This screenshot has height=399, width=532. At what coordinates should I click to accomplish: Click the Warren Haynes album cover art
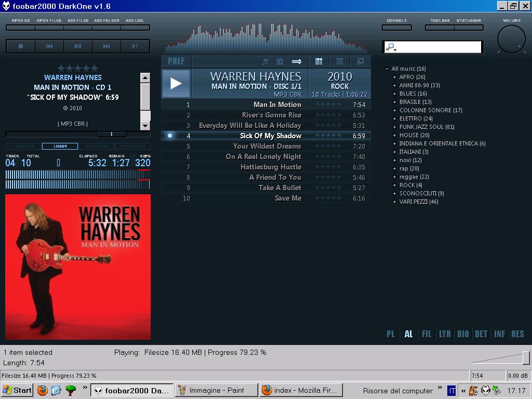click(x=78, y=267)
